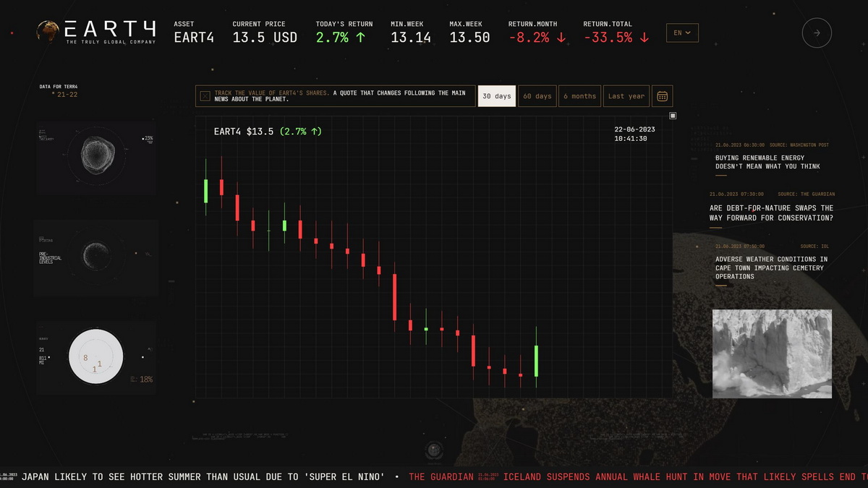Click the fullscreen square icon above chart
This screenshot has width=868, height=488.
click(673, 116)
